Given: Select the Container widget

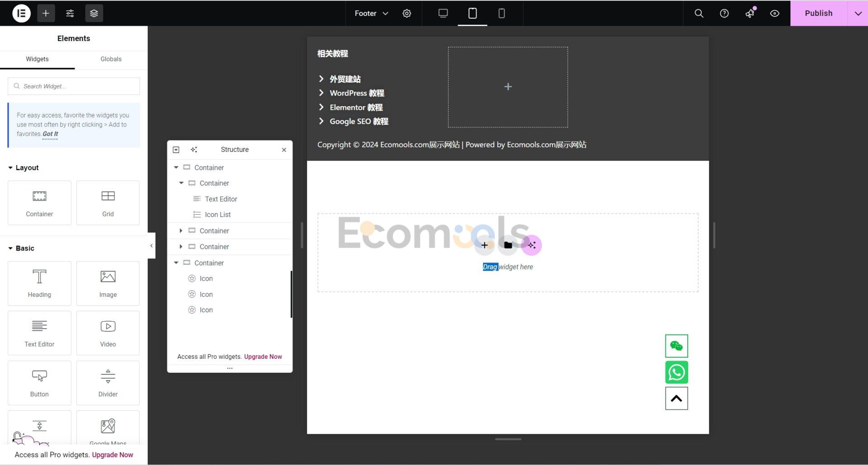Looking at the screenshot, I should click(x=39, y=202).
